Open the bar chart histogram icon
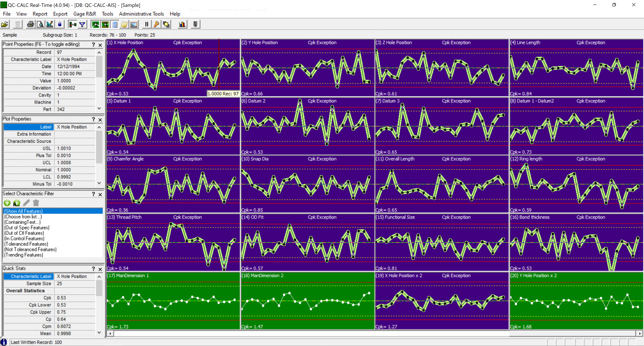The width and height of the screenshot is (644, 346). [182, 24]
